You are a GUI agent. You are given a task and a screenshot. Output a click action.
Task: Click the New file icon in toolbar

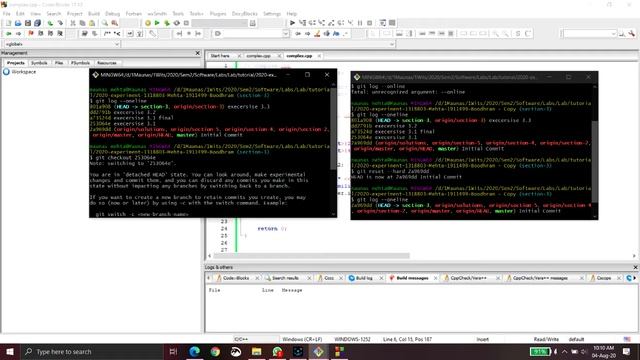8,23
